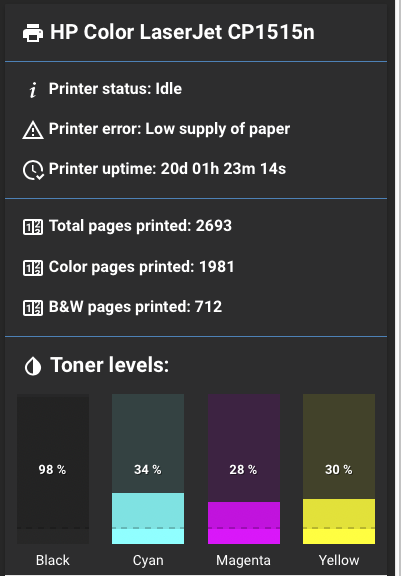Image resolution: width=401 pixels, height=576 pixels.
Task: Click the Printer uptime value
Action: (223, 169)
